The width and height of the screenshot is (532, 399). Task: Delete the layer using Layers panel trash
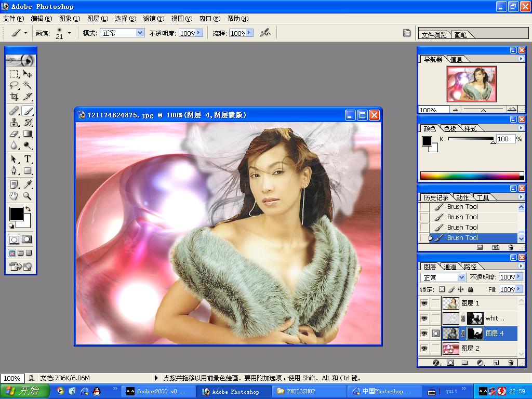[x=511, y=363]
